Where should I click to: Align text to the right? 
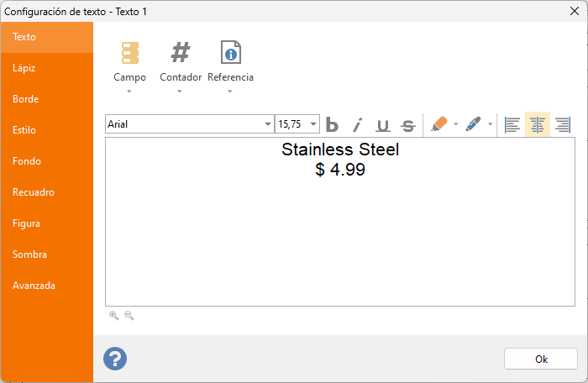pos(563,124)
